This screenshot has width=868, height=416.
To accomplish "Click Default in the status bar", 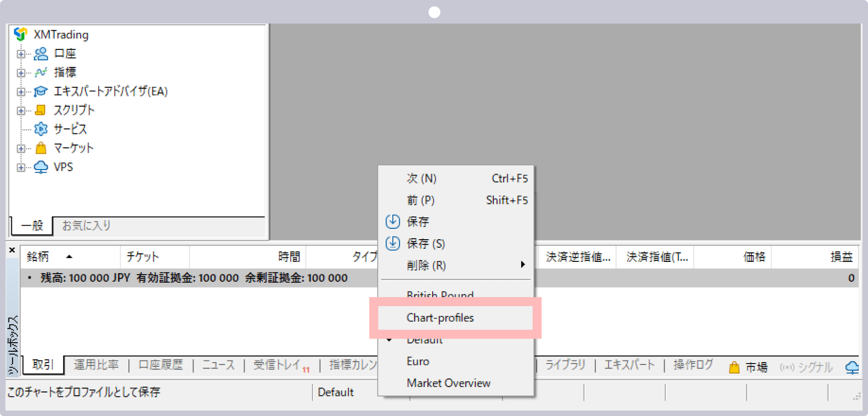I will point(335,392).
